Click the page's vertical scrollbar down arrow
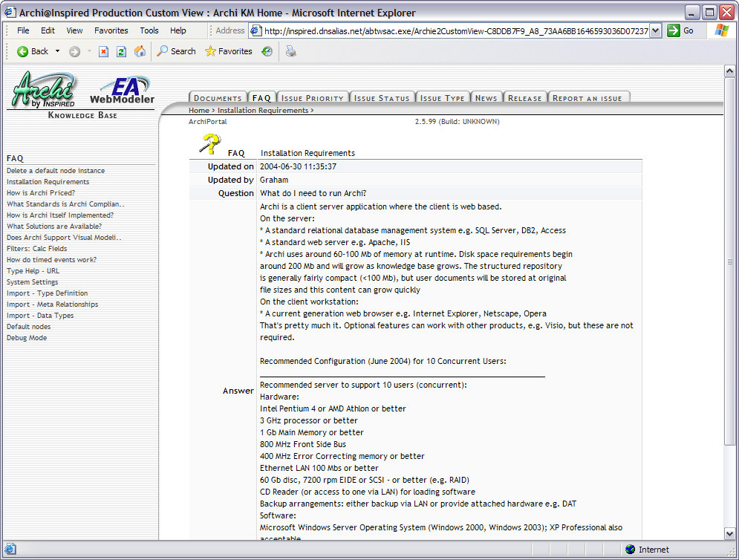739x560 pixels. [729, 533]
